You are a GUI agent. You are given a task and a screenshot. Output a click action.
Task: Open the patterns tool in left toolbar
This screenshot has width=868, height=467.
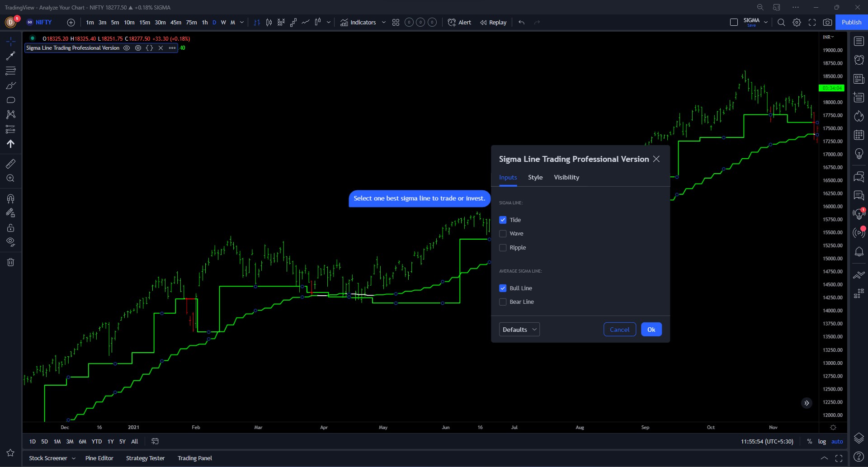[x=10, y=114]
